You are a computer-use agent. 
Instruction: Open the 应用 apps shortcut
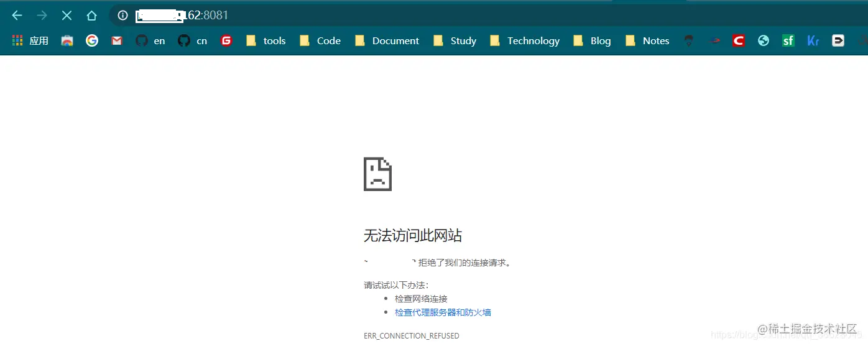click(30, 40)
